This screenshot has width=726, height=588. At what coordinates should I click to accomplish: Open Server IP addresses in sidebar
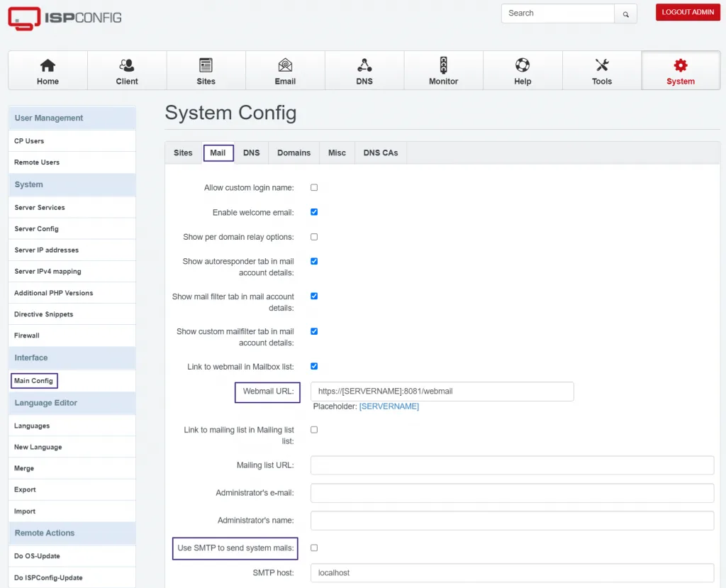point(72,250)
